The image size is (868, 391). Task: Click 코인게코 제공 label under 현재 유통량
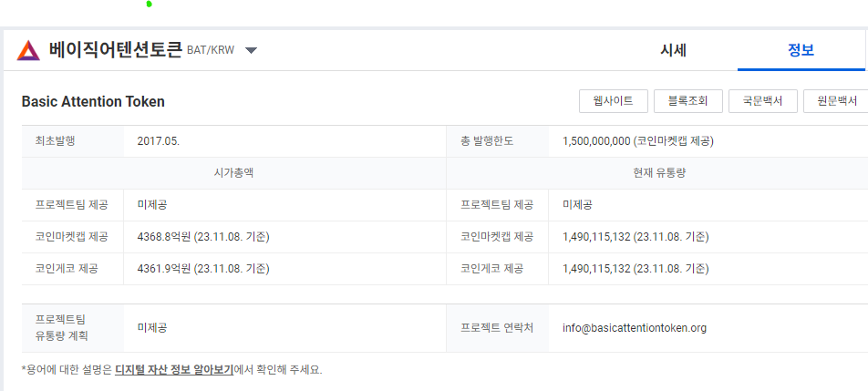click(x=491, y=270)
